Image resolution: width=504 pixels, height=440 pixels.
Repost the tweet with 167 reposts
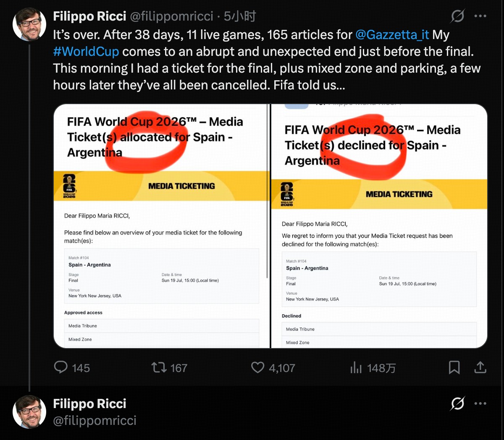[159, 368]
